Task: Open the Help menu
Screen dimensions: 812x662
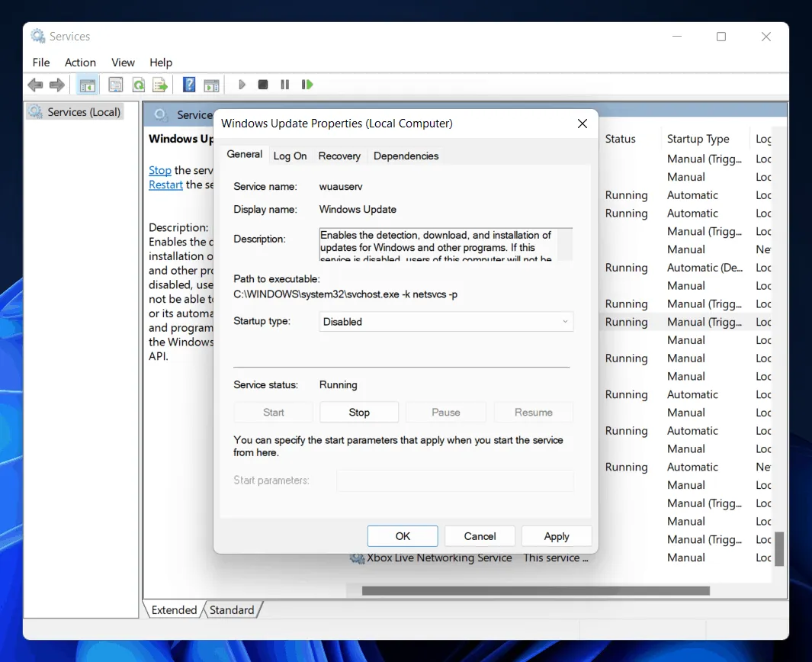Action: (161, 63)
